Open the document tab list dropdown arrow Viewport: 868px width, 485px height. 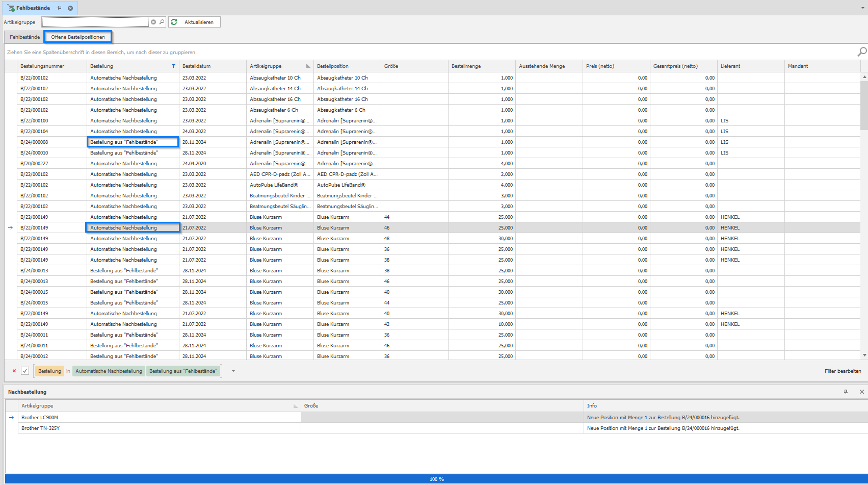[x=862, y=8]
